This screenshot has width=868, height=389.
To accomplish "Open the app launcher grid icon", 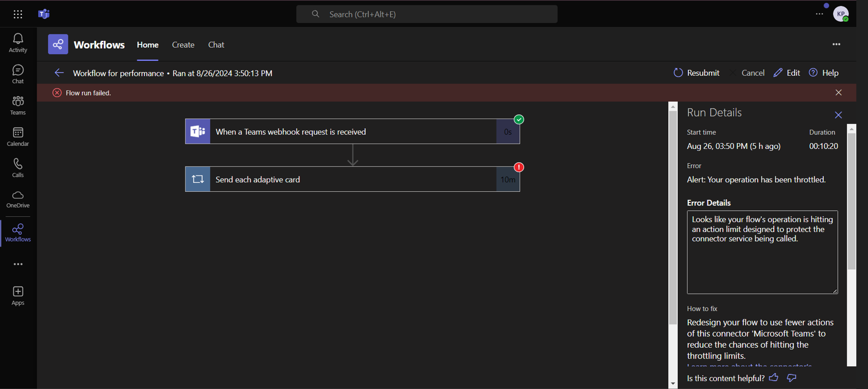I will tap(18, 14).
